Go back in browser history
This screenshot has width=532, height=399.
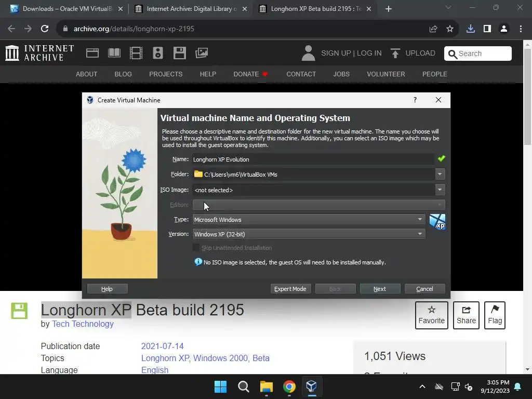pos(11,29)
